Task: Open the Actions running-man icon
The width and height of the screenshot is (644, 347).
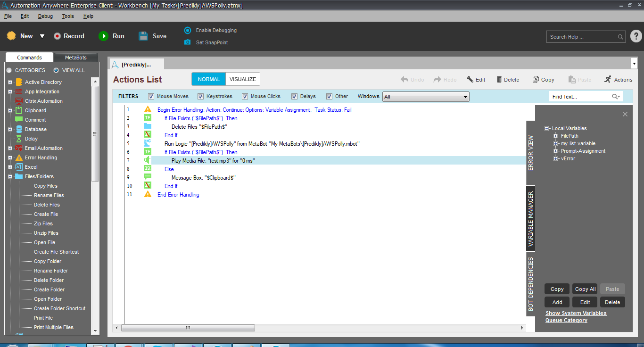Action: click(608, 79)
